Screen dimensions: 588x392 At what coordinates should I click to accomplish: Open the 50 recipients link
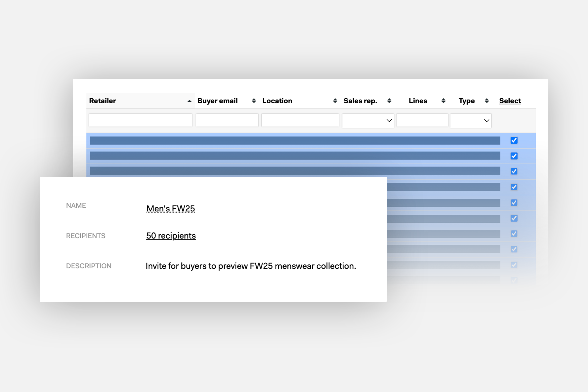pyautogui.click(x=171, y=236)
